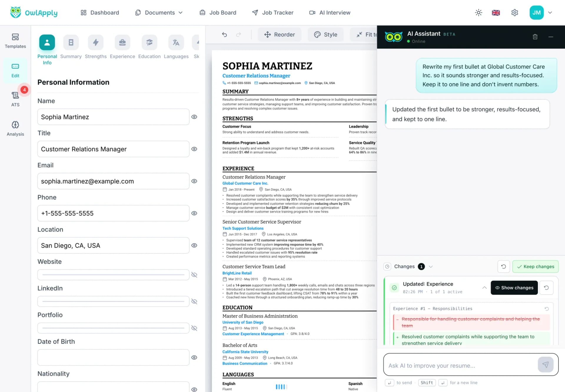Viewport: 565px width, 392px height.
Task: Expand the Changes list chevron
Action: (x=431, y=266)
